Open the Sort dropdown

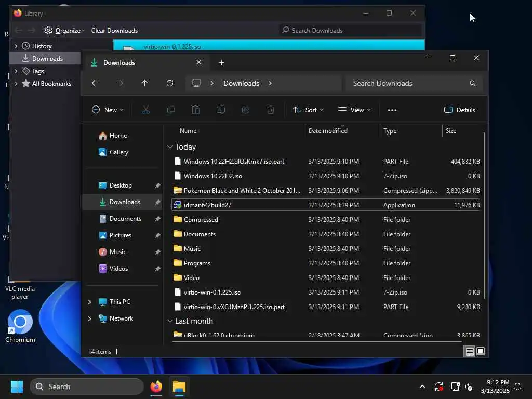[308, 110]
